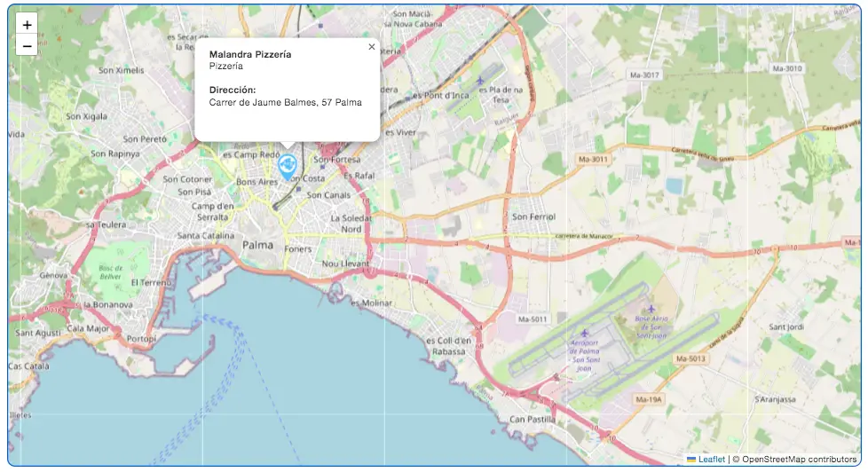
Task: Click the es Pla de na Tesa airfield icon
Action: (x=480, y=81)
